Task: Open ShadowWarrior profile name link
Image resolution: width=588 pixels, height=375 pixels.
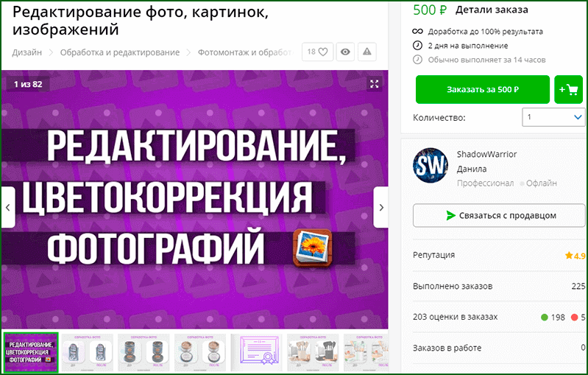Action: point(486,154)
